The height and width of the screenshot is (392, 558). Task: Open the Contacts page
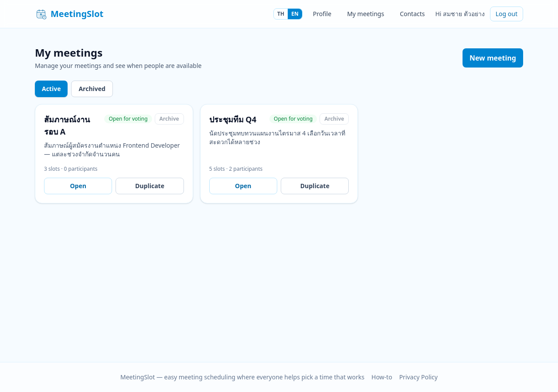coord(412,14)
